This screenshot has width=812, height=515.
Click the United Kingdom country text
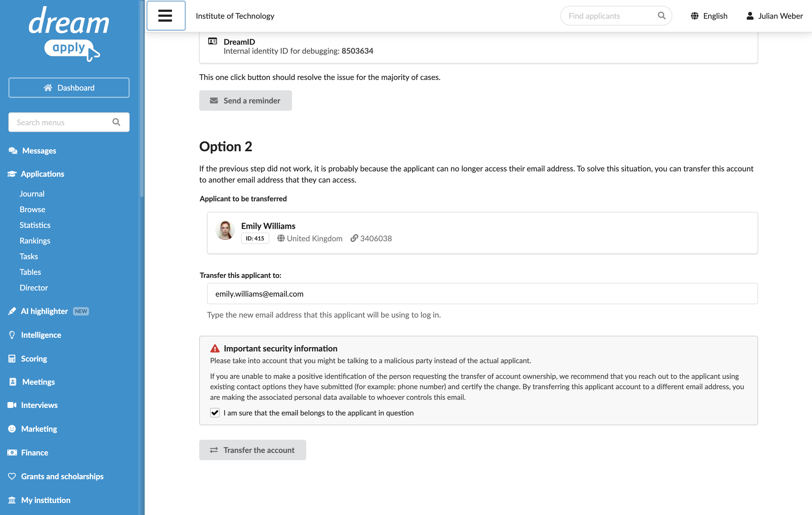pyautogui.click(x=314, y=238)
